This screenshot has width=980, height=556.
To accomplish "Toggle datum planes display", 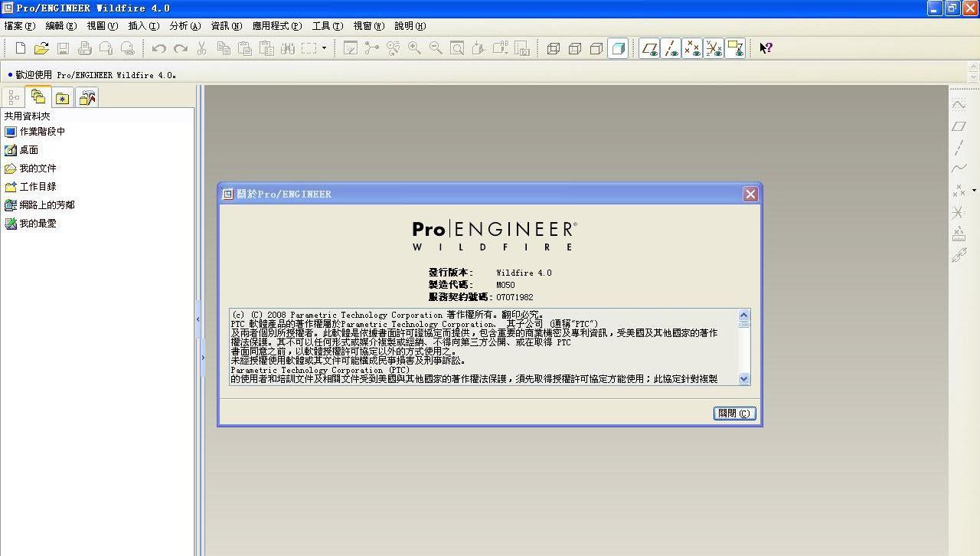I will coord(649,48).
